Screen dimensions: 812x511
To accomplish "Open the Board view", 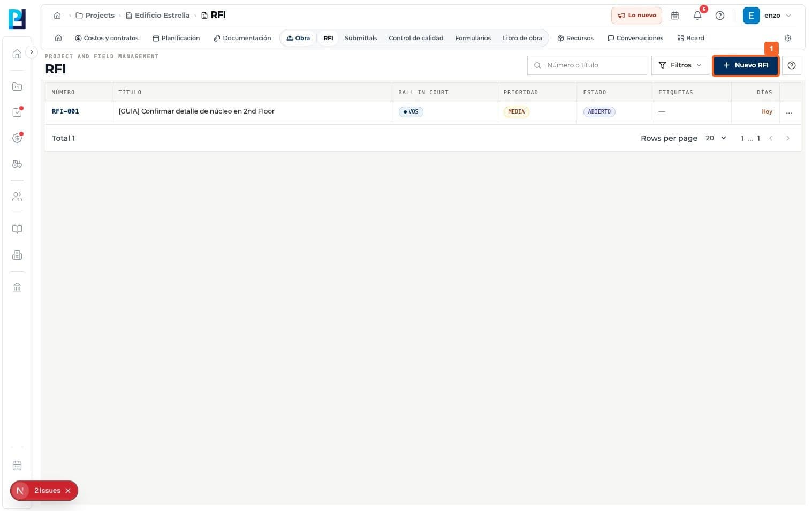I will (691, 38).
